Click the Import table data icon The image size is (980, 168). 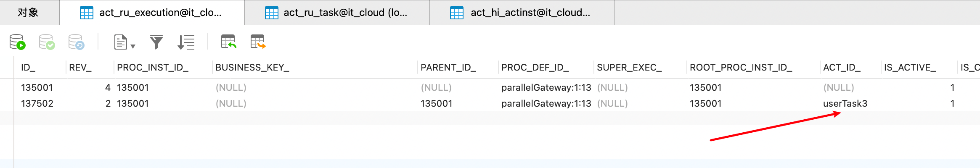(228, 42)
